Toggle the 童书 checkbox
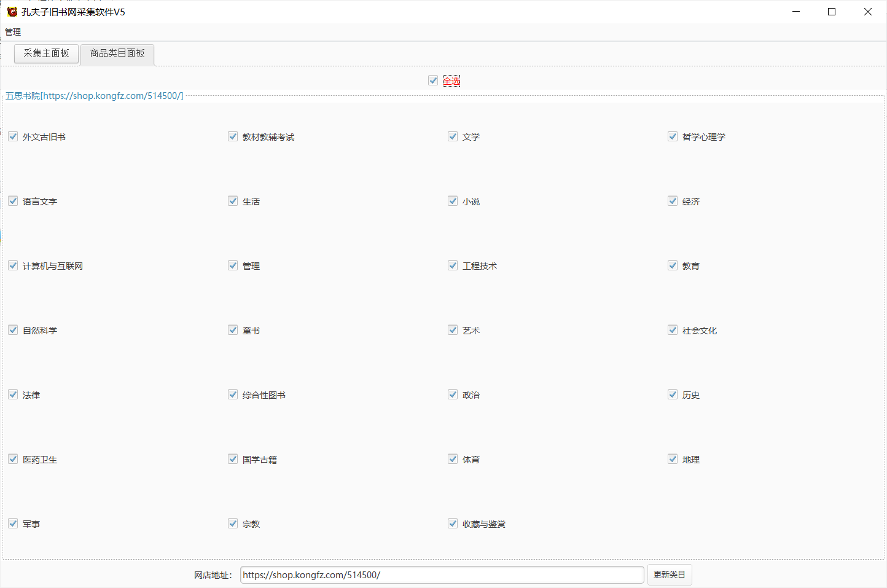The height and width of the screenshot is (588, 887). coord(233,330)
